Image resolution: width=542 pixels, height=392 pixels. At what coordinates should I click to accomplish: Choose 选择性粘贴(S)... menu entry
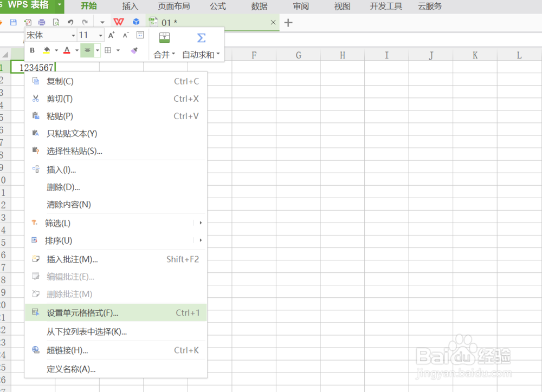pos(116,151)
